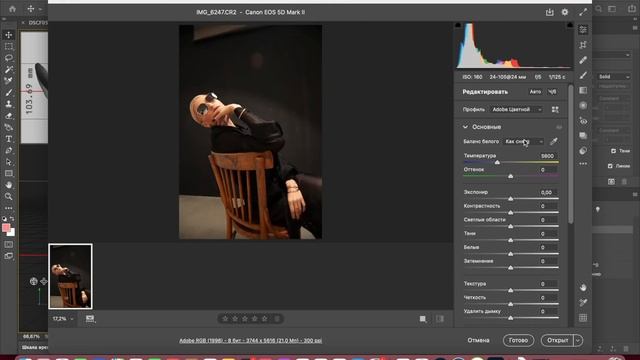Click the Тени slider handle
The width and height of the screenshot is (640, 360).
(511, 240)
